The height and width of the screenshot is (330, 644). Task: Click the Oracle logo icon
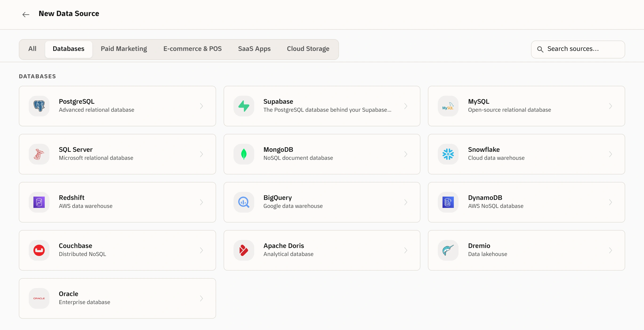pos(39,298)
